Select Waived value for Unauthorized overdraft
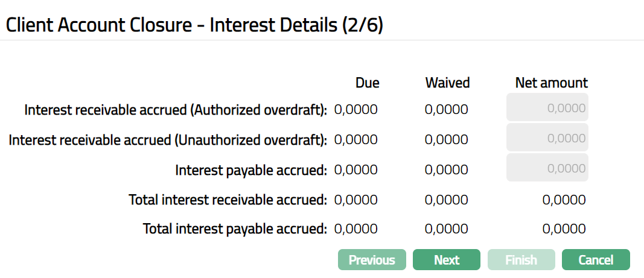 pyautogui.click(x=447, y=139)
